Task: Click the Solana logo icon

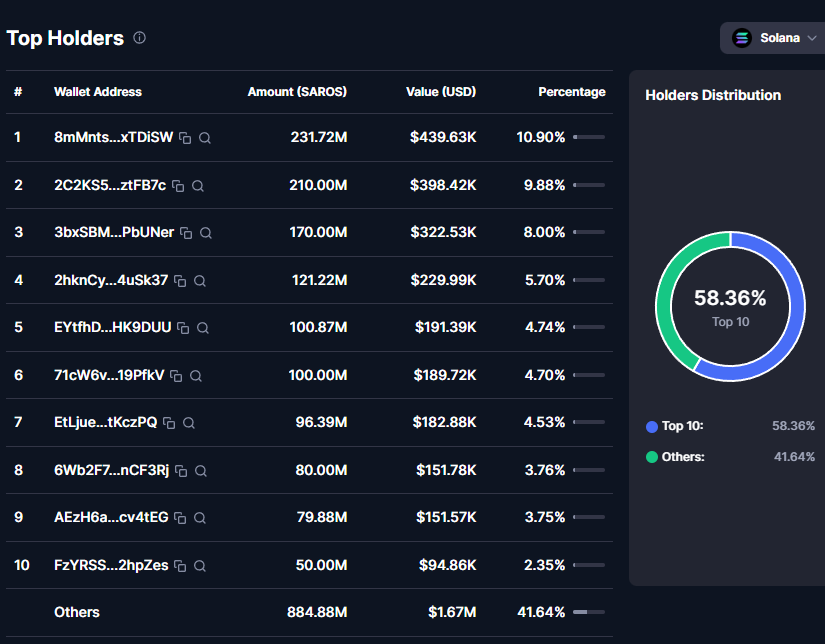Action: [x=741, y=38]
